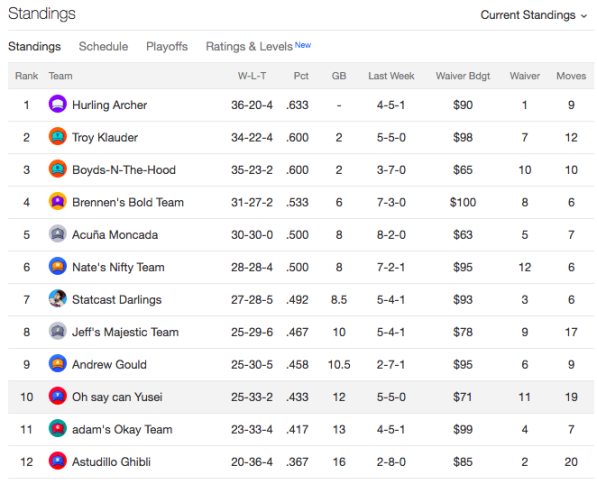Screen dimensions: 597x484
Task: Click Troy Klauder's orange avatar icon
Action: coord(57,137)
